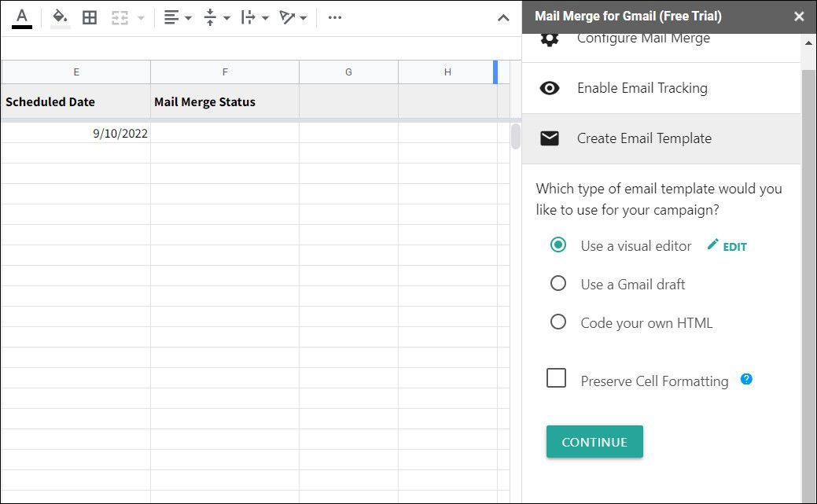Open the vertical align dropdown arrow
The height and width of the screenshot is (504, 817).
click(226, 18)
